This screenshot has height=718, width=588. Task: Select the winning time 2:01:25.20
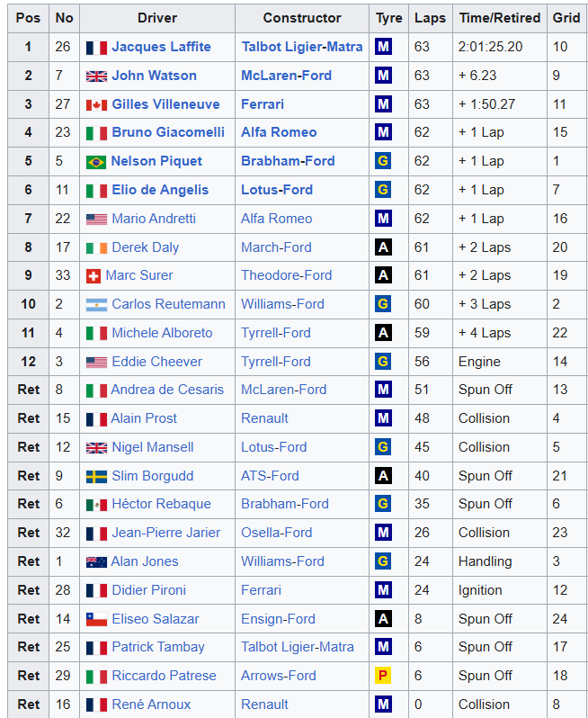[491, 47]
